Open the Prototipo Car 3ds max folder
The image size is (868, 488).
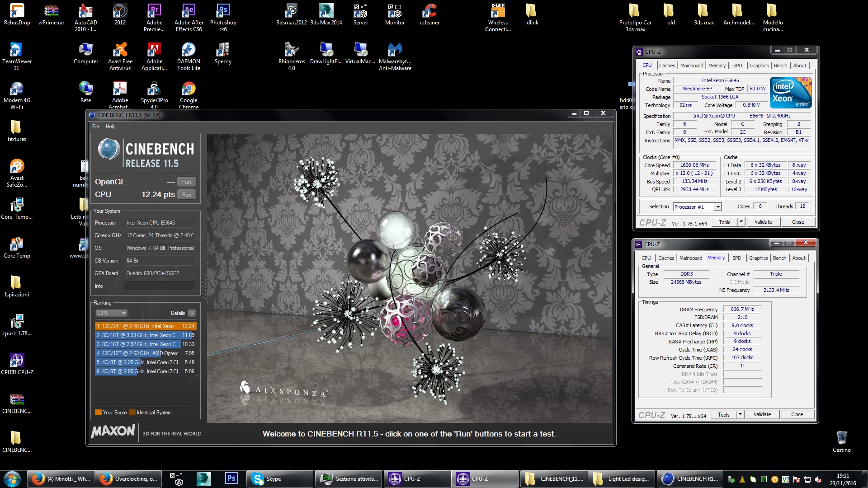point(635,18)
